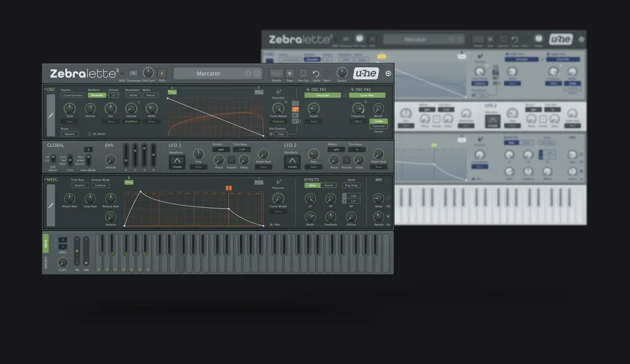Click the MSEG PreListen speaker icon
This screenshot has height=364, width=630.
coord(279,183)
